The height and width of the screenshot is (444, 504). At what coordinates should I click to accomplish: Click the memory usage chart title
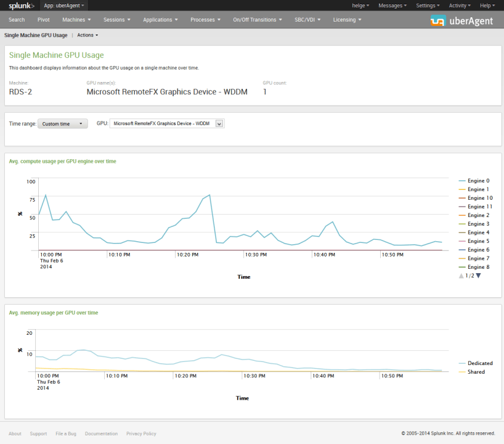point(54,313)
